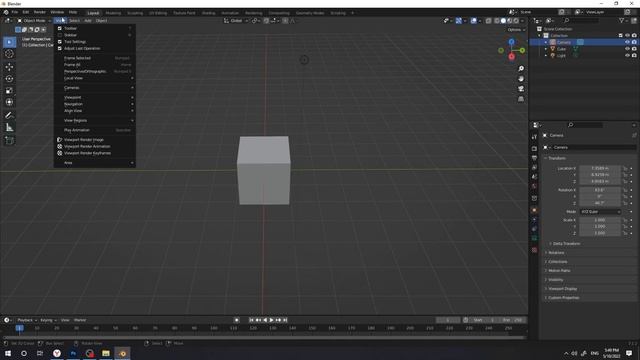
Task: Hide Cube in viewport via eye icon
Action: pos(627,49)
